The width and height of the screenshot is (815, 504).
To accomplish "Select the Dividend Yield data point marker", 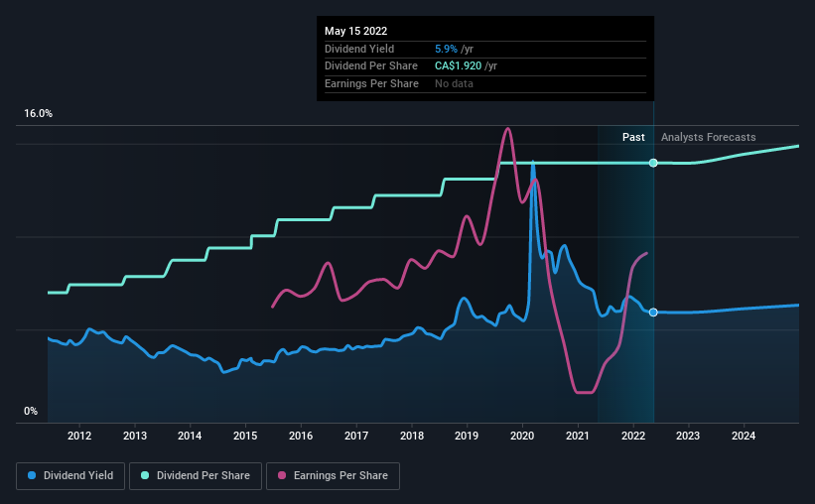I will point(653,313).
